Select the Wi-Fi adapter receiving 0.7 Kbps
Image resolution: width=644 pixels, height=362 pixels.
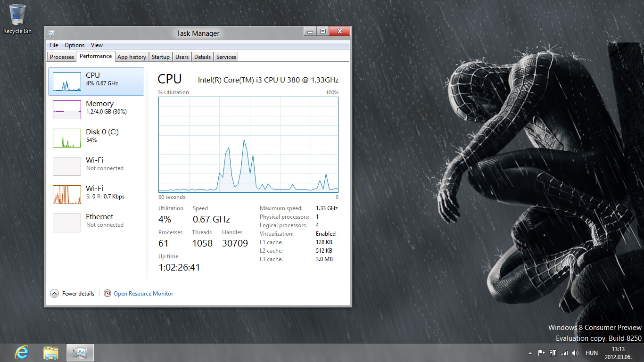pos(96,195)
